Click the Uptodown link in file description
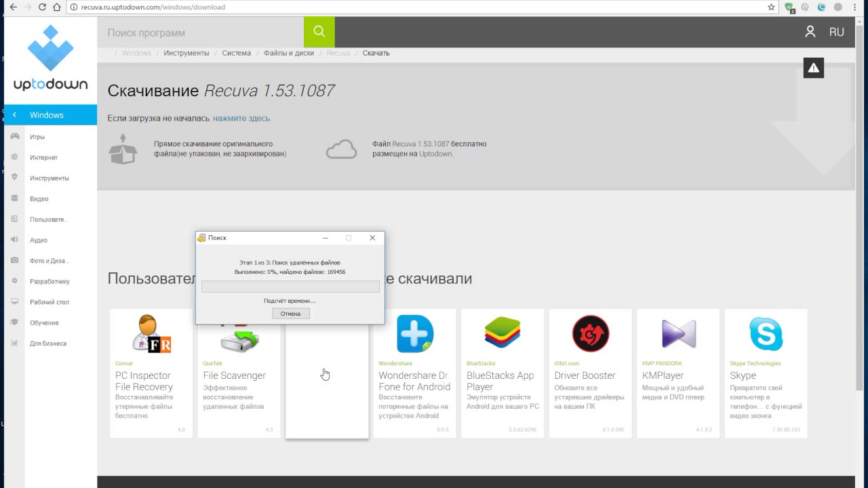This screenshot has height=488, width=868. tap(435, 154)
